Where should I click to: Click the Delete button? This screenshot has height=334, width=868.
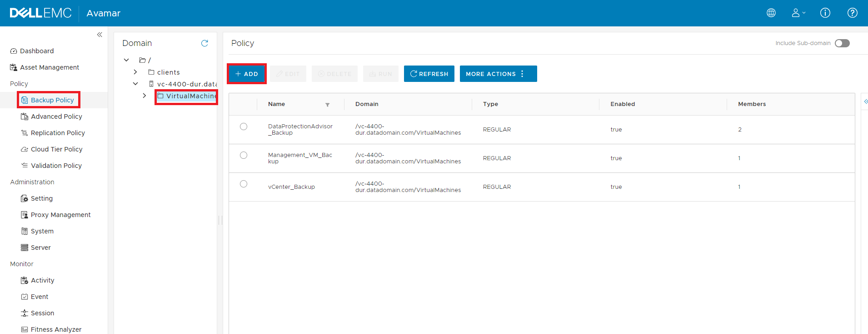click(x=334, y=74)
